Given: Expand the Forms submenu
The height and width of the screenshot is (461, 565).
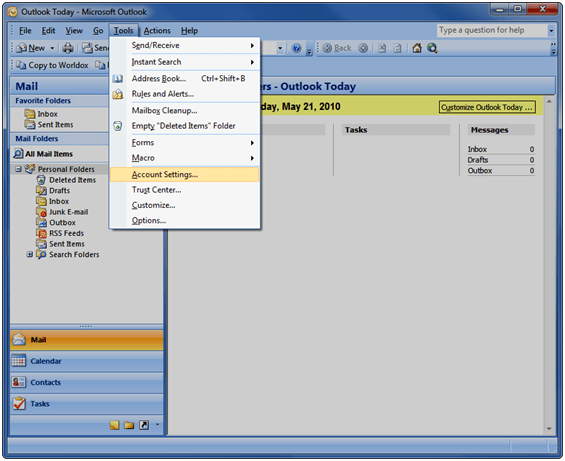Looking at the screenshot, I should (x=184, y=143).
